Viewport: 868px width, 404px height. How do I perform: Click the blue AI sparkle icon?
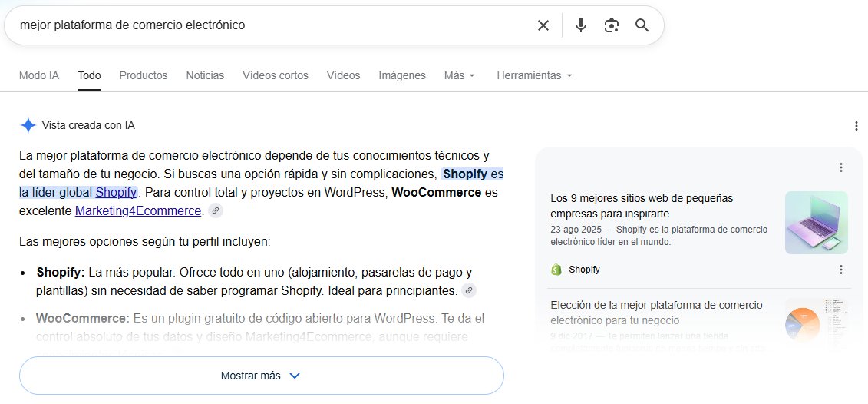tap(28, 125)
